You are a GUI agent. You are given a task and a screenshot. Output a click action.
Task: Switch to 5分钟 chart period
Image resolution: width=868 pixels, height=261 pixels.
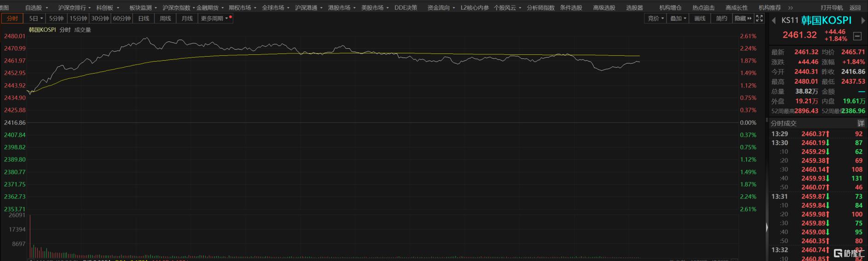[57, 18]
